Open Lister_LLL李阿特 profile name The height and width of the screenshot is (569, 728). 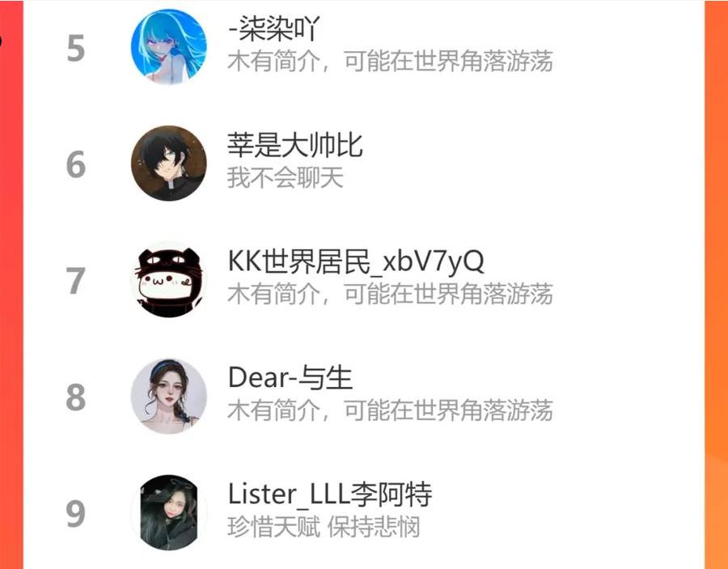tap(330, 495)
